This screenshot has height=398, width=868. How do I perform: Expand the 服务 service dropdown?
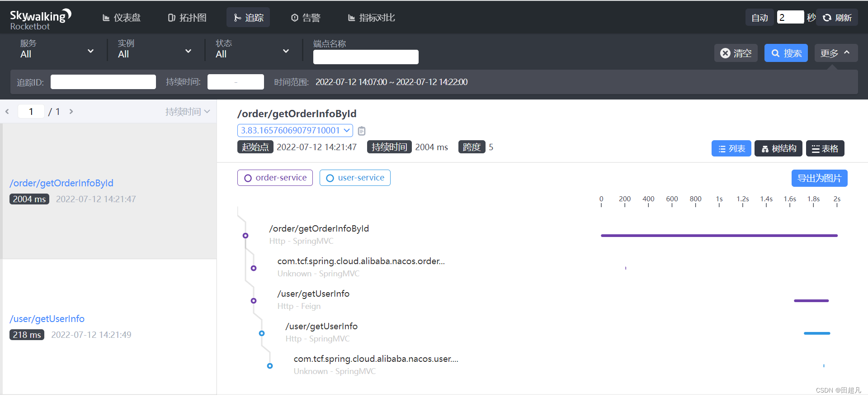pyautogui.click(x=57, y=50)
